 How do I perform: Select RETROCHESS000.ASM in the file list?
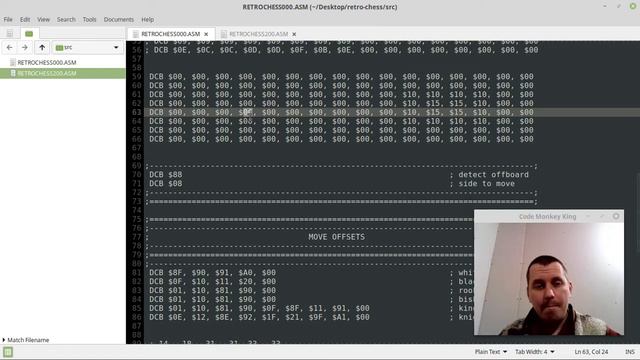47,62
